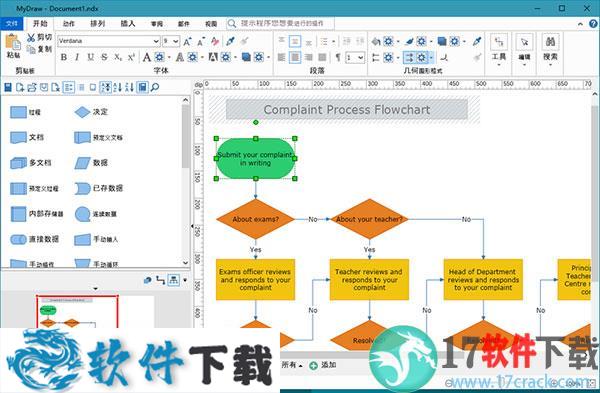600x393 pixels.
Task: Click the eyedropper in the font group
Action: [230, 41]
